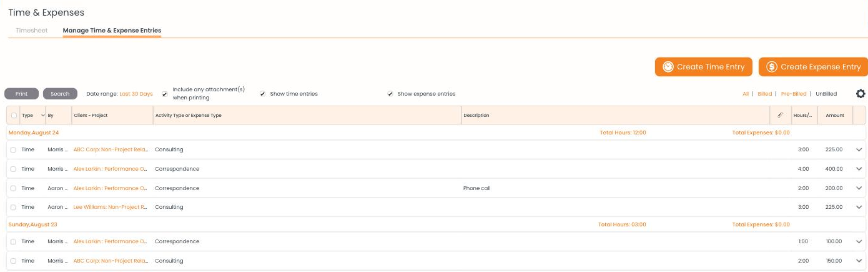Sort by Client - Project column header
868x272 pixels.
point(91,116)
